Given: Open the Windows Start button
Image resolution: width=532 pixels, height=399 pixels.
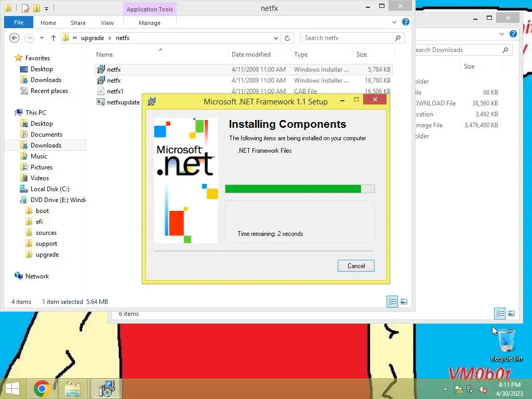Looking at the screenshot, I should coord(12,389).
